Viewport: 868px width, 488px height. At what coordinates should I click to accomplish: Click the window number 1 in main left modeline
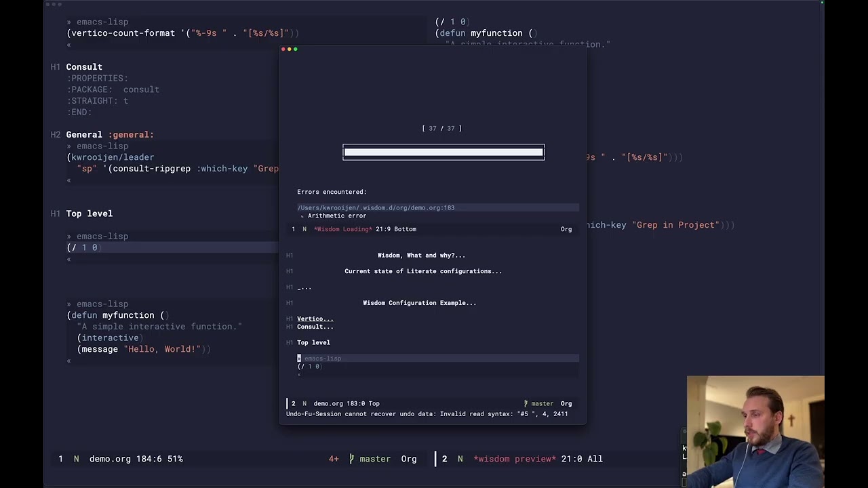(x=60, y=459)
